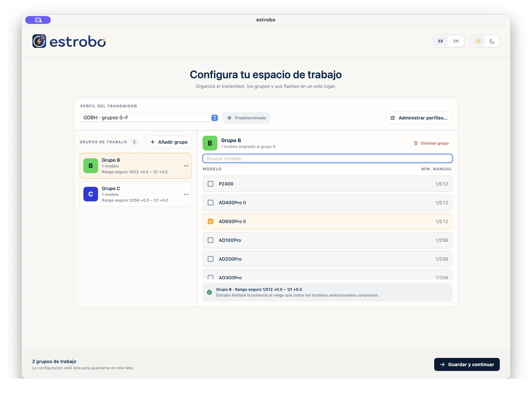Image resolution: width=532 pixels, height=407 pixels.
Task: Open the transmitter profile dropdown GDBH
Action: [149, 118]
